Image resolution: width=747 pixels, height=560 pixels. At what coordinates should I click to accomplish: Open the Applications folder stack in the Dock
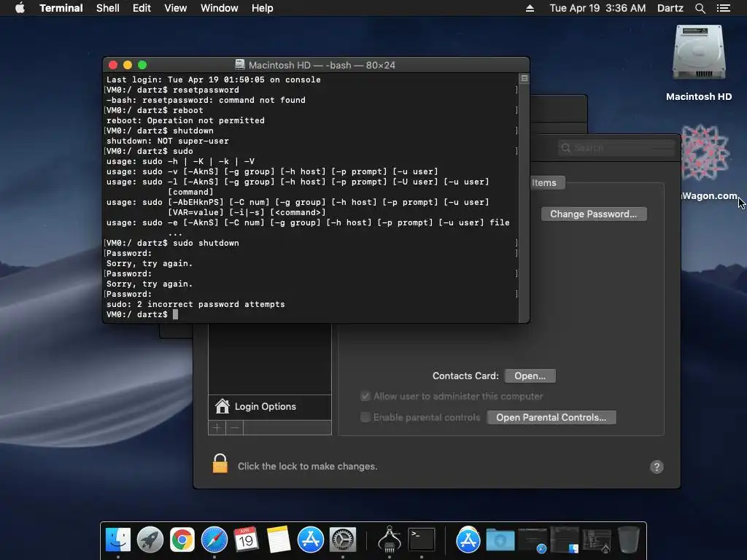point(468,540)
